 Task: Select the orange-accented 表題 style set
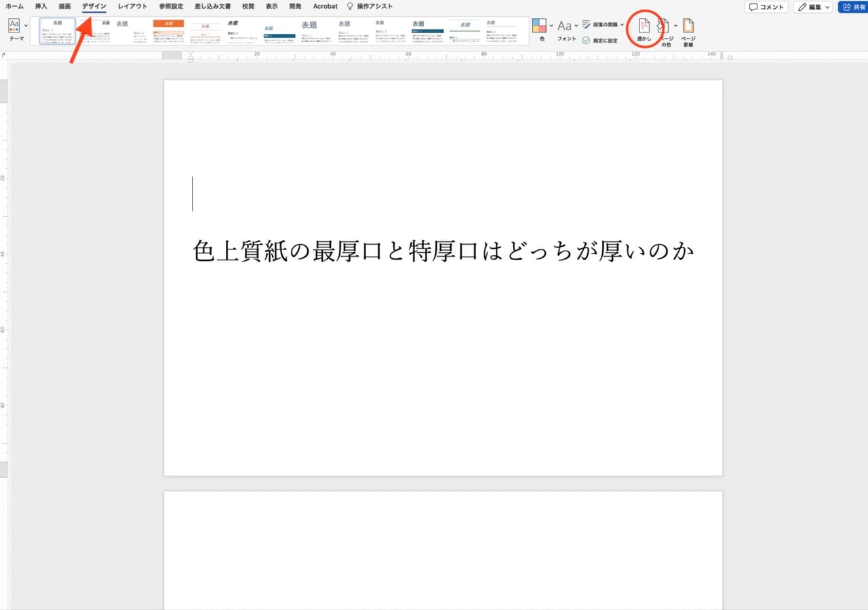pos(168,30)
